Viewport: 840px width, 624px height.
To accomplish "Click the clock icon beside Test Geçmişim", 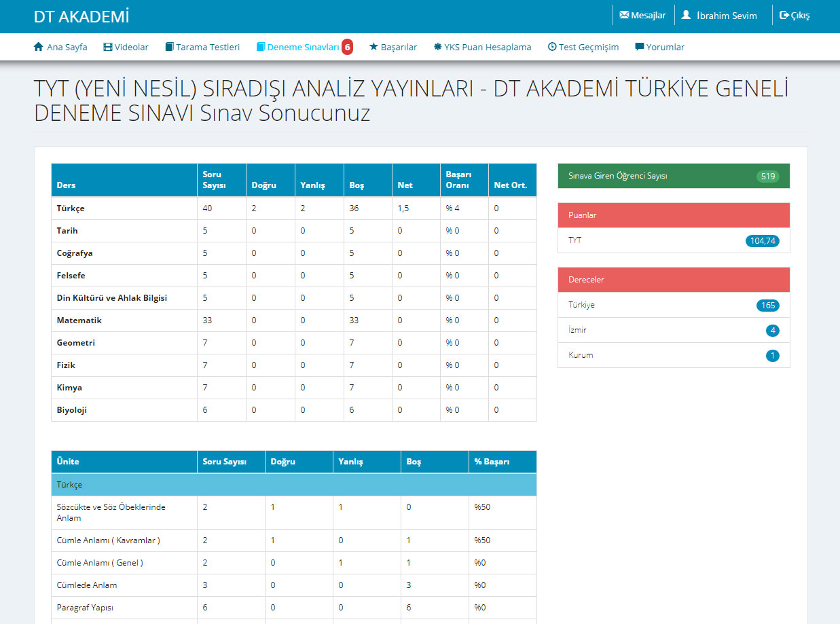I will [552, 47].
